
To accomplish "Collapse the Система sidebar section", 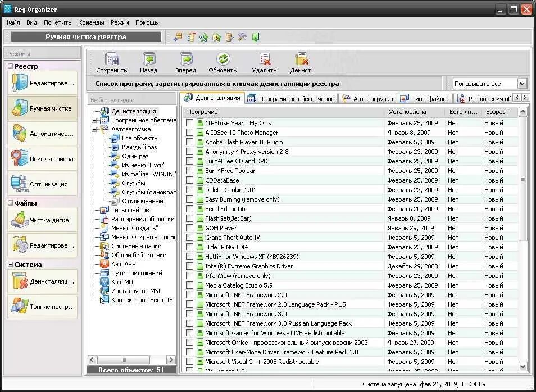I will (10, 265).
